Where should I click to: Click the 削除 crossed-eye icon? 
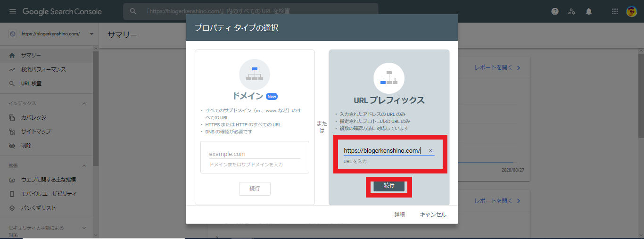tap(12, 146)
